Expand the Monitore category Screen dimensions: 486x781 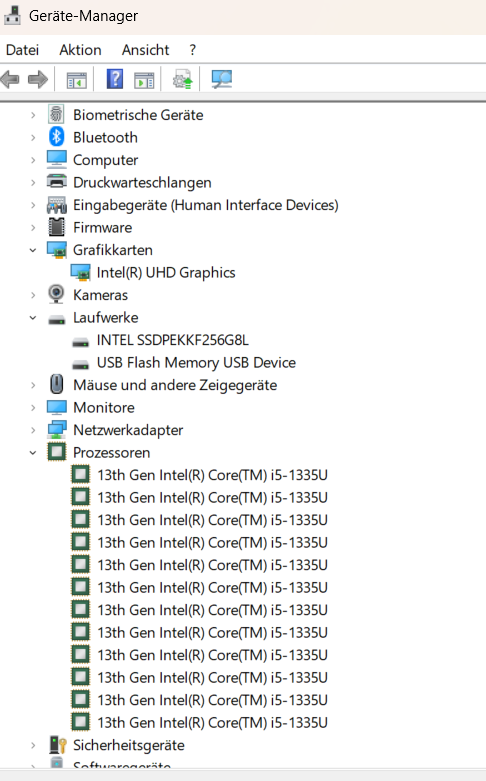[33, 408]
